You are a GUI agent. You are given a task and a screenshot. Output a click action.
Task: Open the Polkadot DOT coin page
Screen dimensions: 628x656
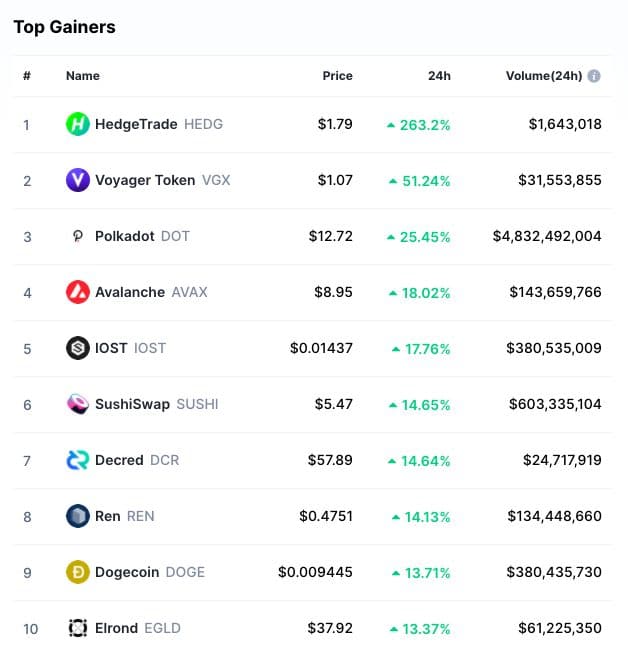141,237
